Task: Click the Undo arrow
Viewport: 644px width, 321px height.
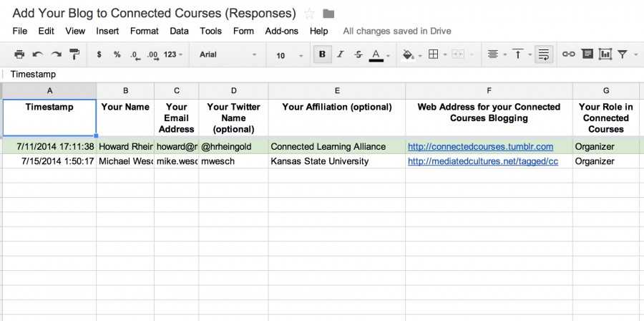Action: point(37,54)
